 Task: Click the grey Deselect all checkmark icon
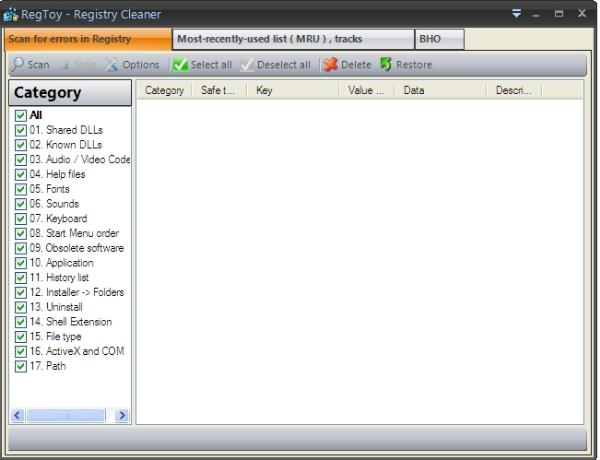247,65
